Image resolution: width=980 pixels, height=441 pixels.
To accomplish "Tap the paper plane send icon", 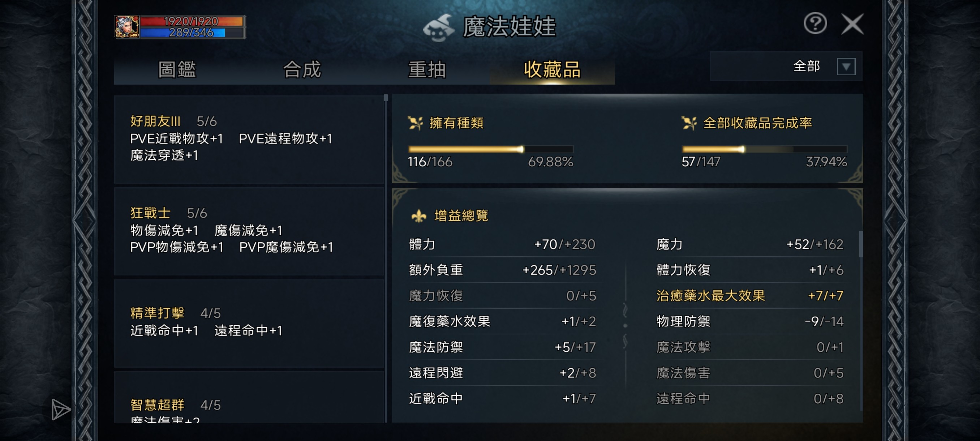I will coord(60,410).
